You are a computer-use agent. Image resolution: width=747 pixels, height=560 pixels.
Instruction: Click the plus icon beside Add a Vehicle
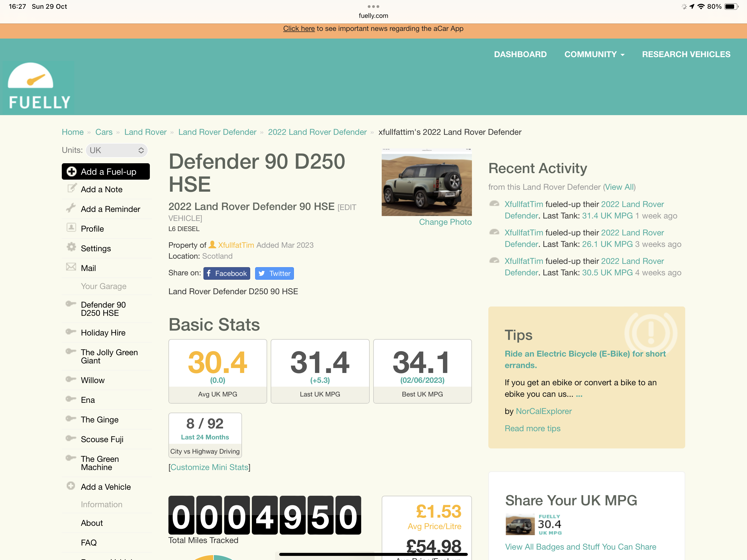[71, 486]
